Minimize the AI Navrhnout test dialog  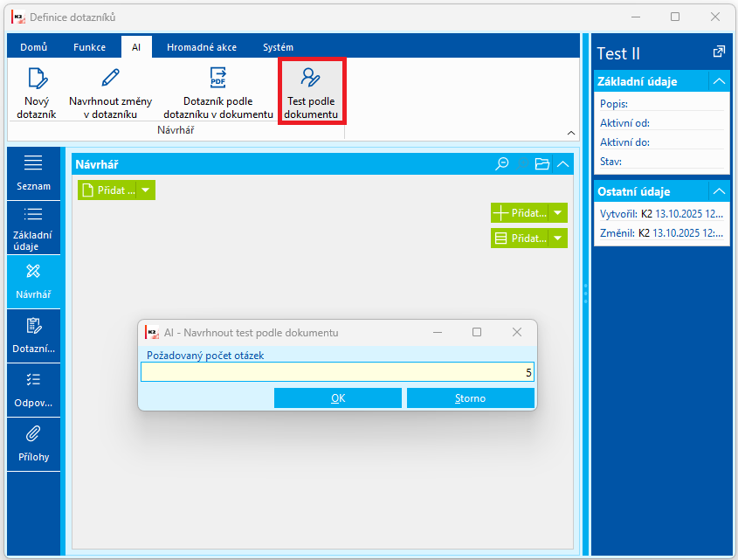438,332
